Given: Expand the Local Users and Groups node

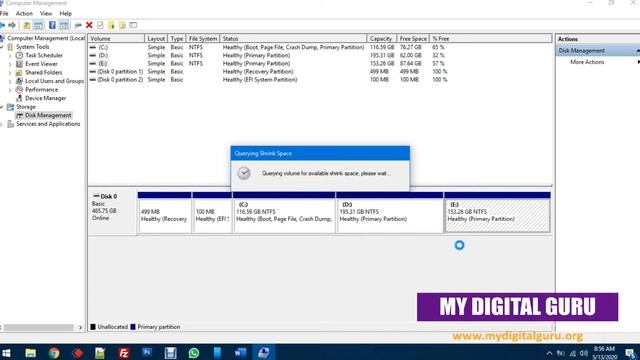Looking at the screenshot, I should 10,81.
